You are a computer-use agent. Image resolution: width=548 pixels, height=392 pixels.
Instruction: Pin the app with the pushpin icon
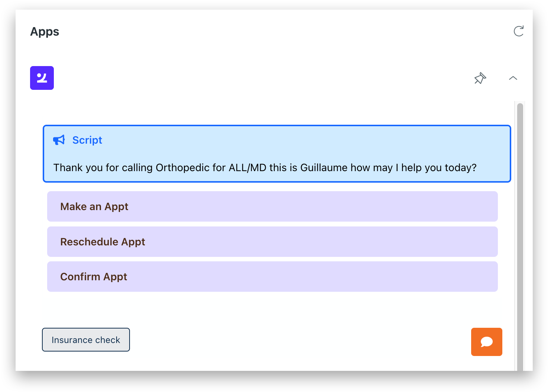pos(480,78)
